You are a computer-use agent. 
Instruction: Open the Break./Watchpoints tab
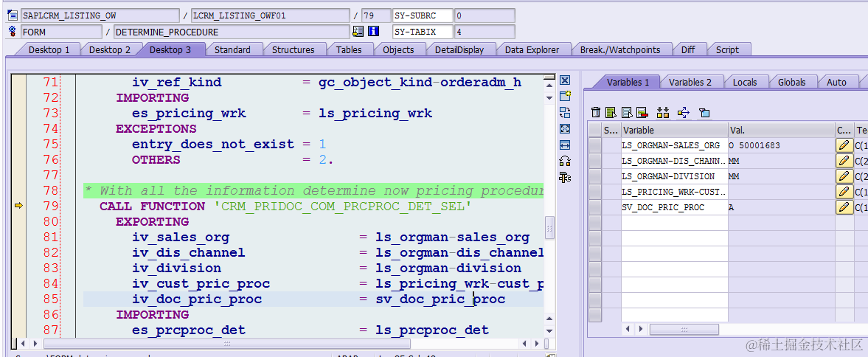pyautogui.click(x=620, y=50)
